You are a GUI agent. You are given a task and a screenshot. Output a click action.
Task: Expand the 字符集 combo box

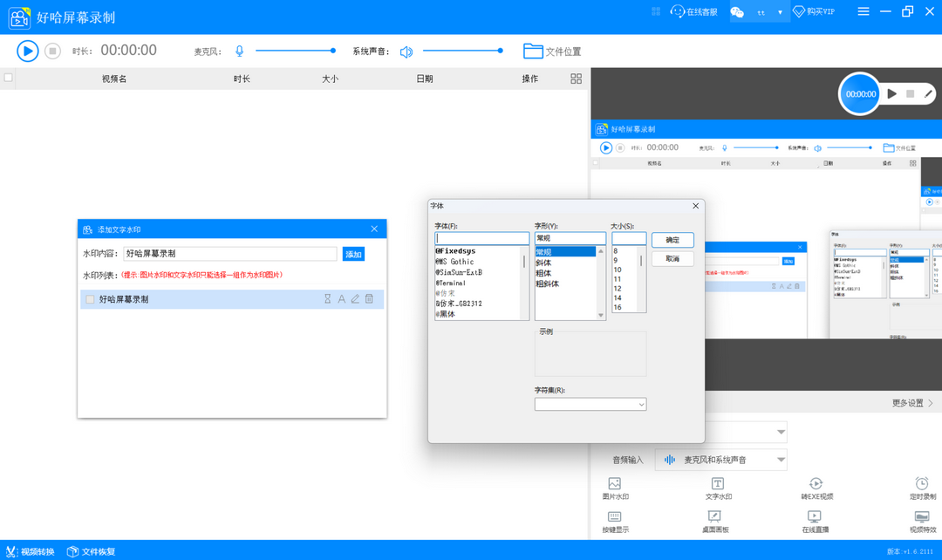point(590,405)
